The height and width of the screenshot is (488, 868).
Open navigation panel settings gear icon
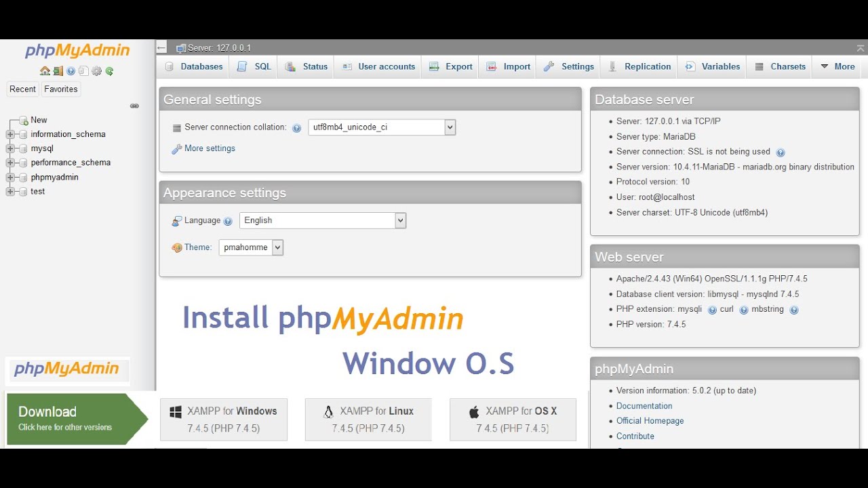pos(96,70)
